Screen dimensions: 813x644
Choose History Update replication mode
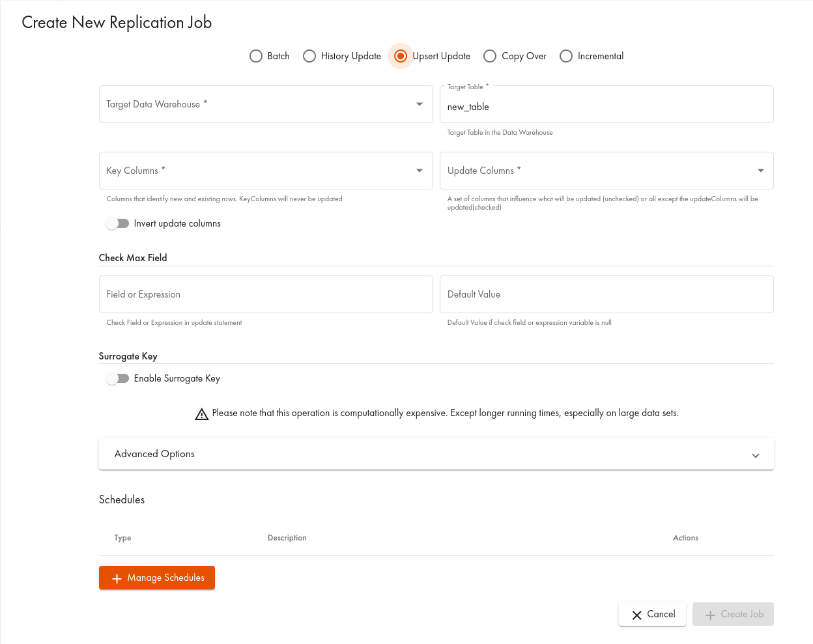309,56
